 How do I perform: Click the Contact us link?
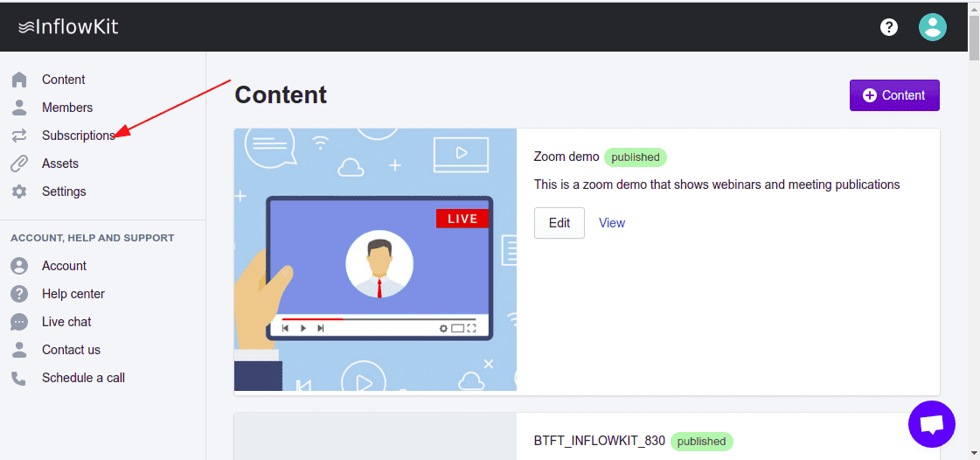tap(71, 350)
